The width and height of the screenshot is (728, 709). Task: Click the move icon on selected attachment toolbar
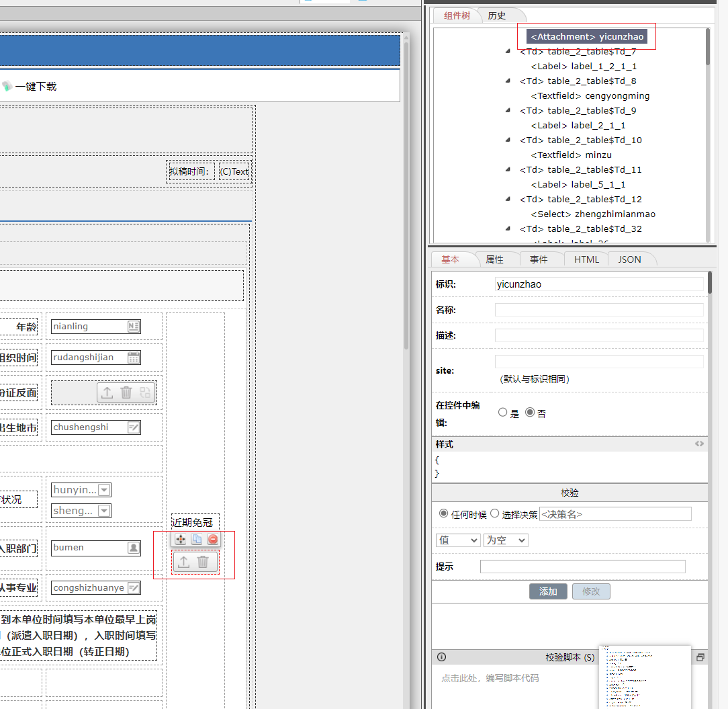pos(181,540)
